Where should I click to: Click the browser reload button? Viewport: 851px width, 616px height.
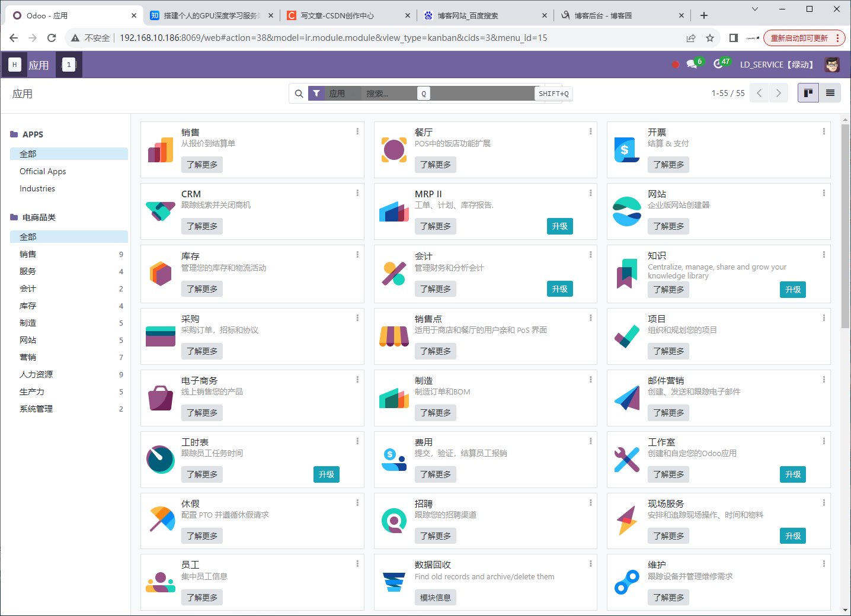[x=52, y=38]
